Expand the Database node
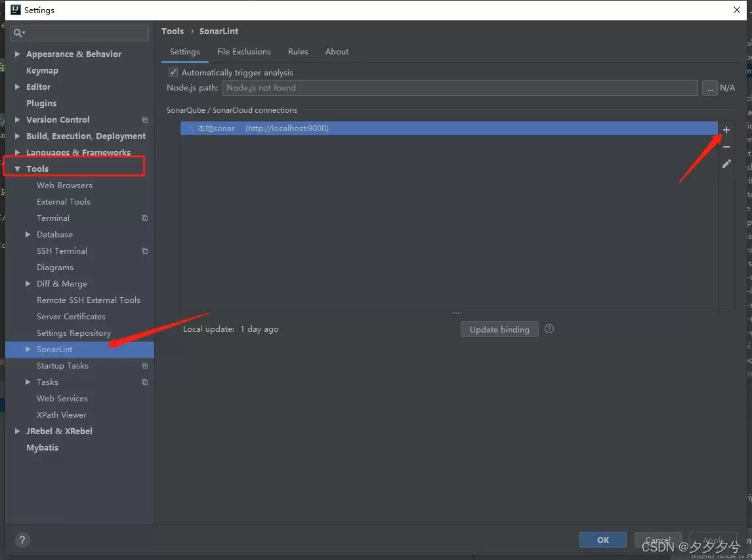The height and width of the screenshot is (560, 752). (x=28, y=235)
